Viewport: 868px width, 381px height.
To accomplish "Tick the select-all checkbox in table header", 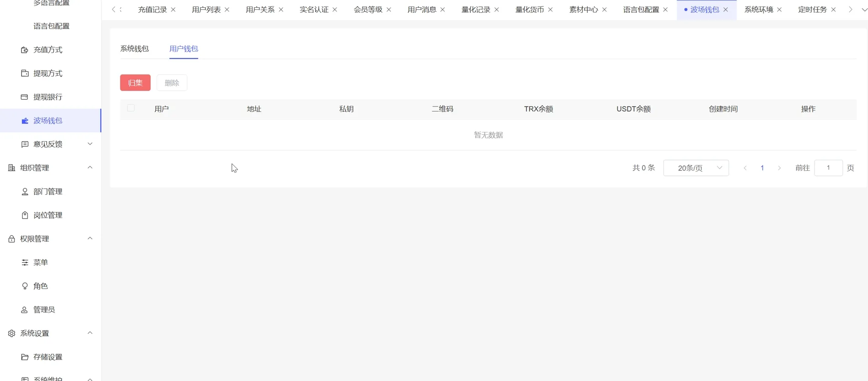I will coord(131,108).
